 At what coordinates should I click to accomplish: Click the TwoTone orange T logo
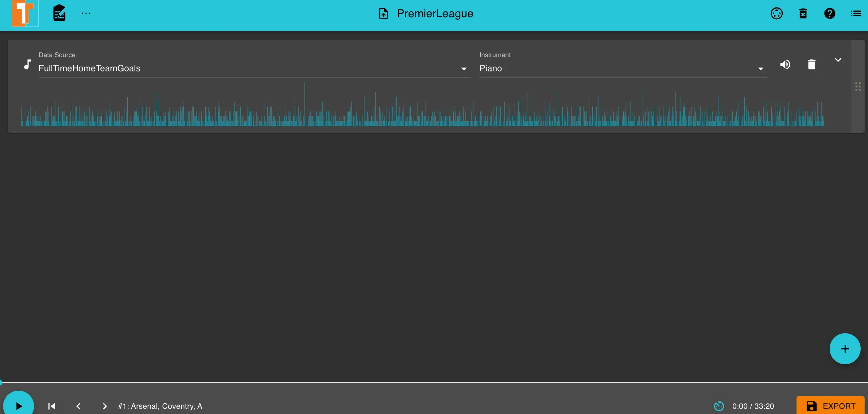coord(25,13)
